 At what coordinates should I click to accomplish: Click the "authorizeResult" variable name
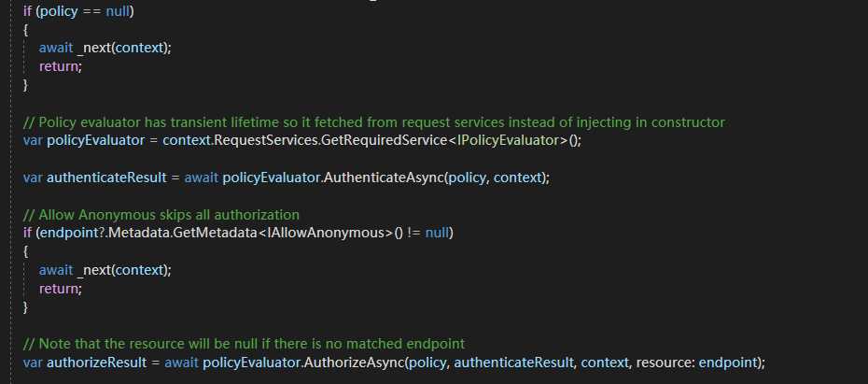click(x=97, y=363)
